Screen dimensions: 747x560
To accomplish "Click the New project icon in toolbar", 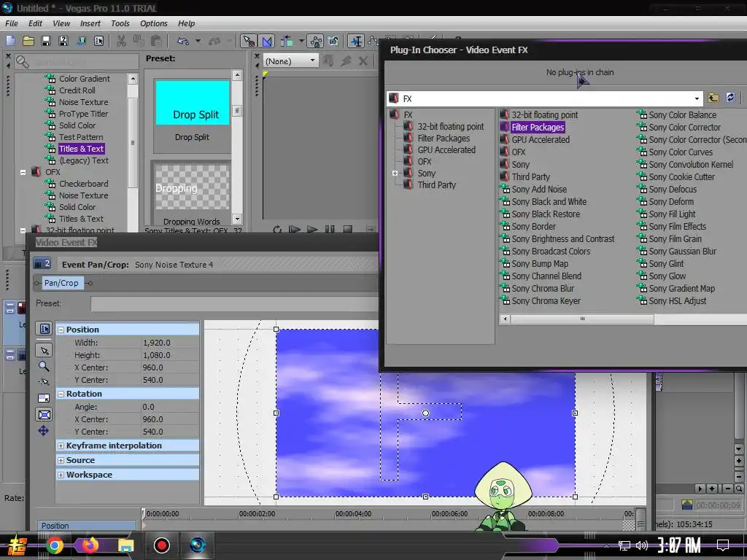I will point(10,41).
